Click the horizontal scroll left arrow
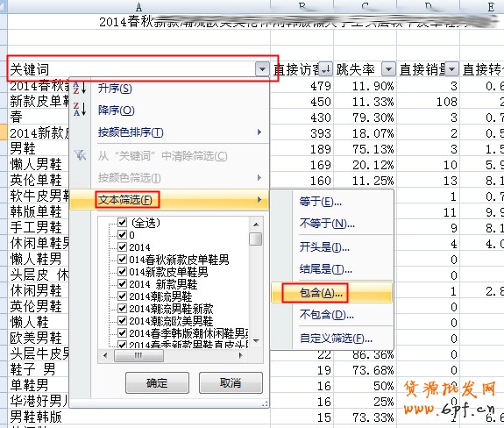The height and width of the screenshot is (428, 504). pos(105,355)
